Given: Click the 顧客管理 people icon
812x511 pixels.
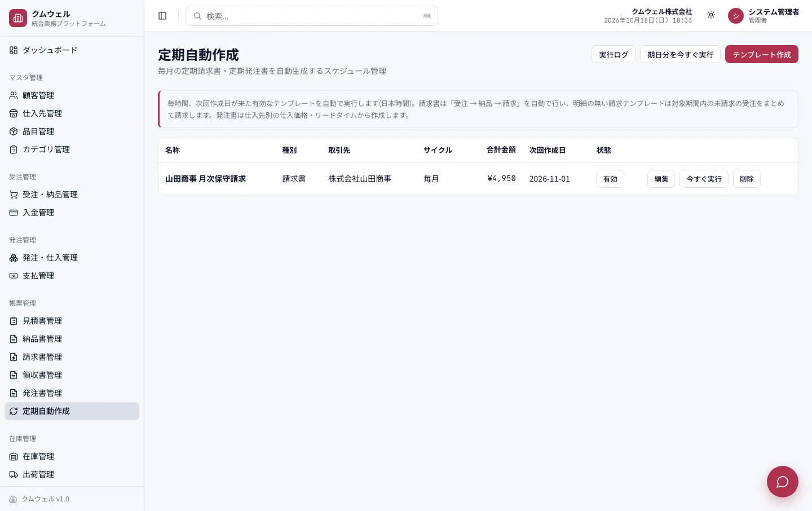Looking at the screenshot, I should tap(14, 95).
